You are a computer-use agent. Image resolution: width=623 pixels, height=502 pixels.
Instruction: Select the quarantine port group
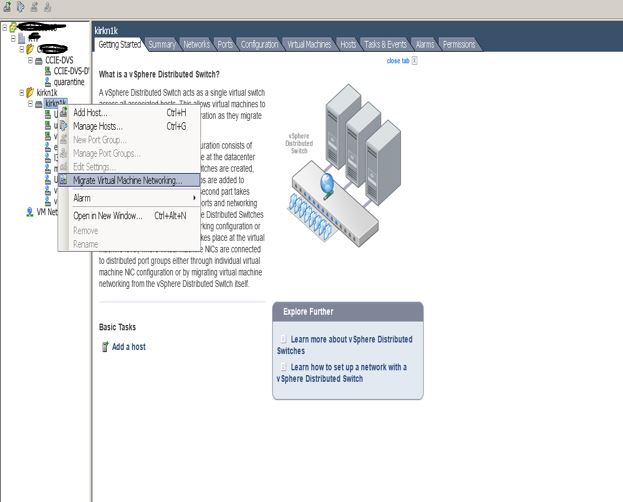[69, 82]
